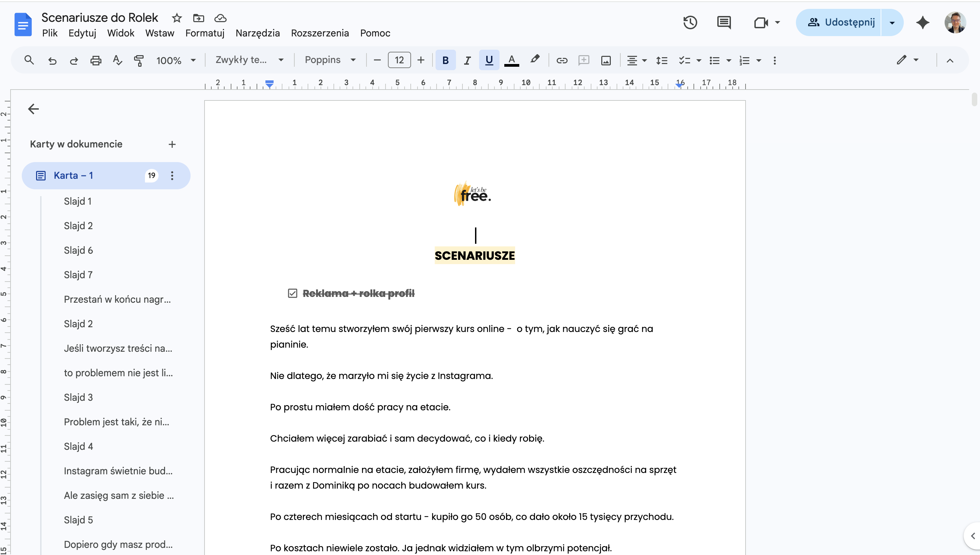Open the Meet call options arrow

[778, 22]
